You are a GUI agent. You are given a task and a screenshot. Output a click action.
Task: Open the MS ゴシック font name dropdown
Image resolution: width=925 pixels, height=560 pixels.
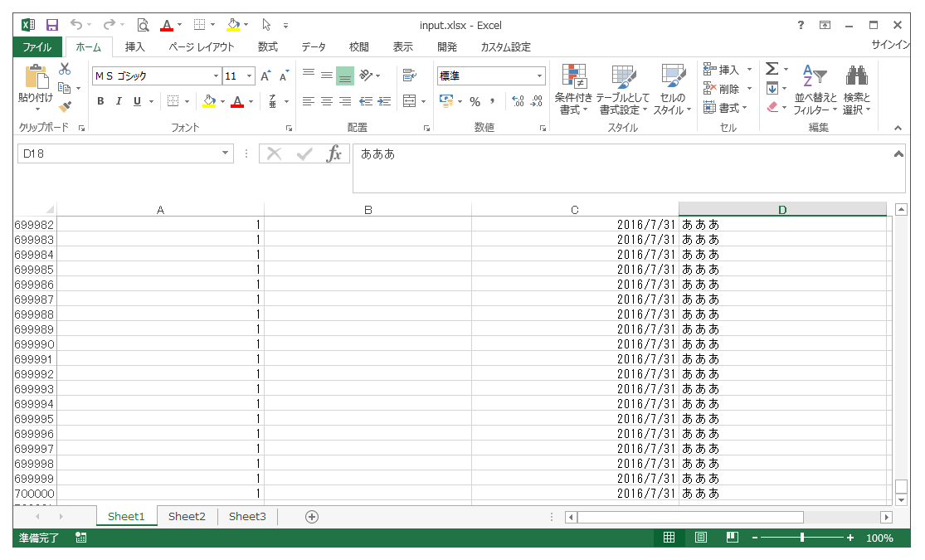point(216,76)
